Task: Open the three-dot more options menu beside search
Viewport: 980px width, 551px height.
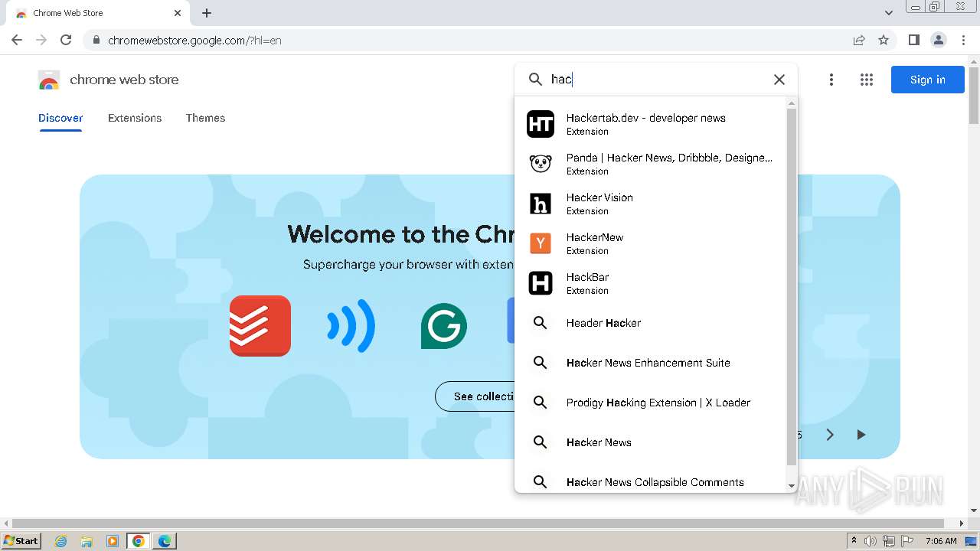Action: point(831,80)
